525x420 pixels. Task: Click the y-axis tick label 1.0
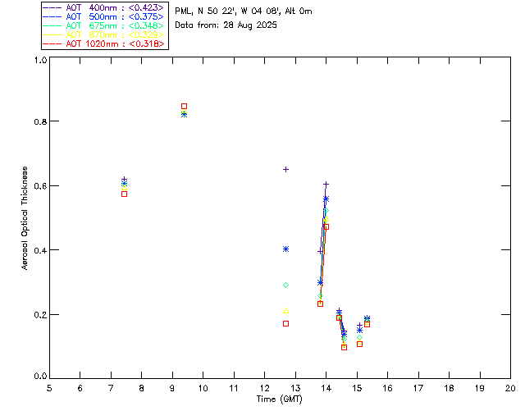point(40,60)
